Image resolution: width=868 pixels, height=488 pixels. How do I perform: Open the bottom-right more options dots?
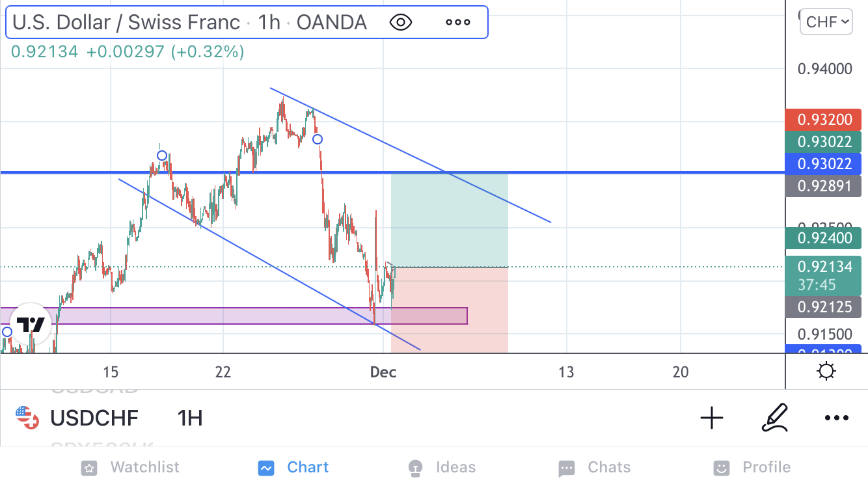[x=836, y=418]
